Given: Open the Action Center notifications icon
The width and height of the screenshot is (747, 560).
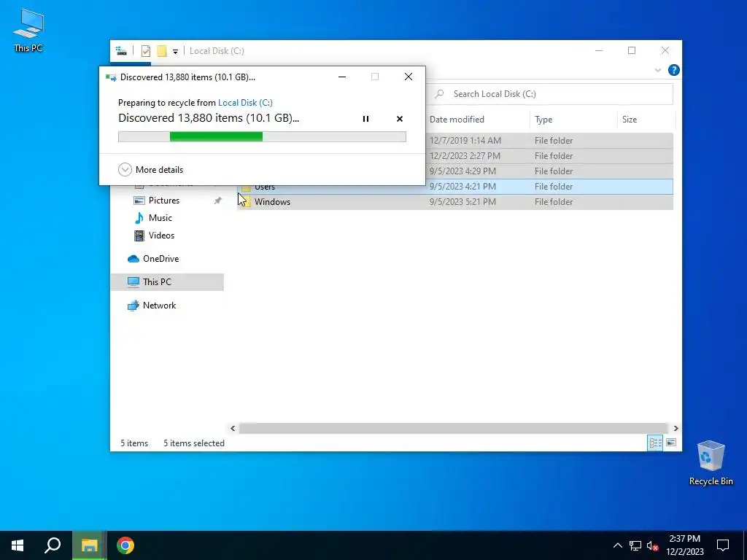Looking at the screenshot, I should click(723, 545).
